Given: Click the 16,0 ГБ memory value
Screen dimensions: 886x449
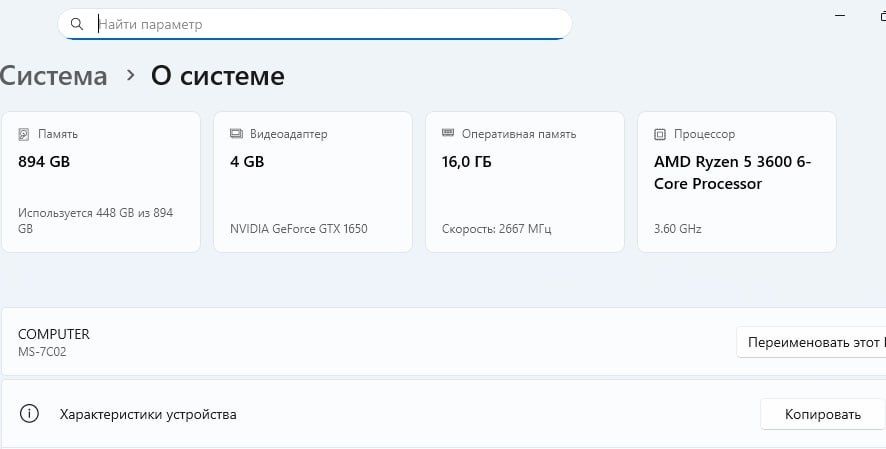Looking at the screenshot, I should point(467,162).
